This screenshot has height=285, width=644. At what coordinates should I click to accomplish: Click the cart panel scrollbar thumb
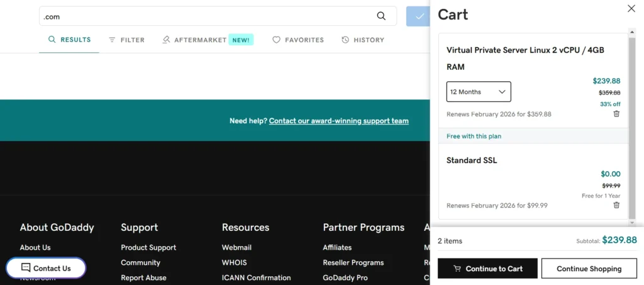pyautogui.click(x=631, y=127)
